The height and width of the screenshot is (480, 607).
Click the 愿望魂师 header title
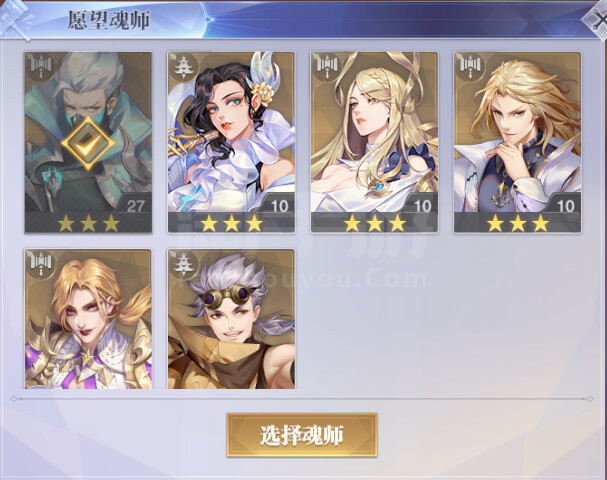(108, 21)
